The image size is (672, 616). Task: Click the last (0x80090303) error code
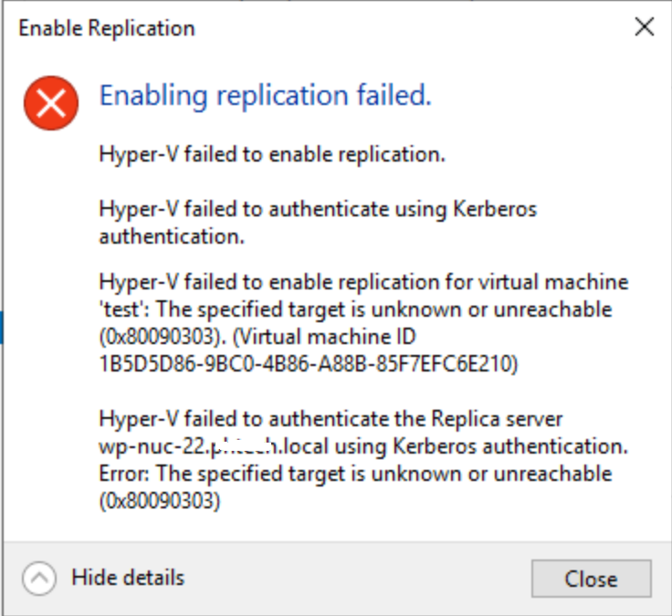159,501
